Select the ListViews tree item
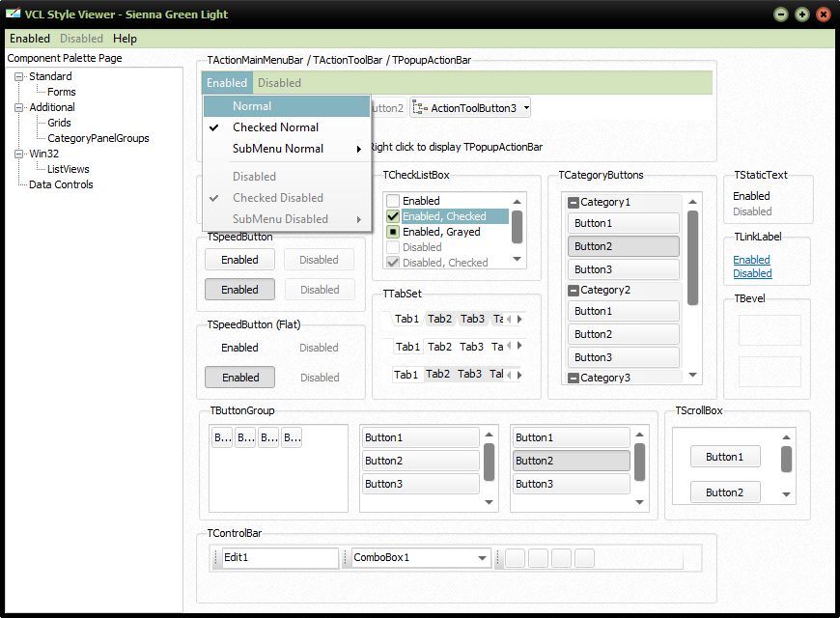The image size is (840, 618). point(68,169)
